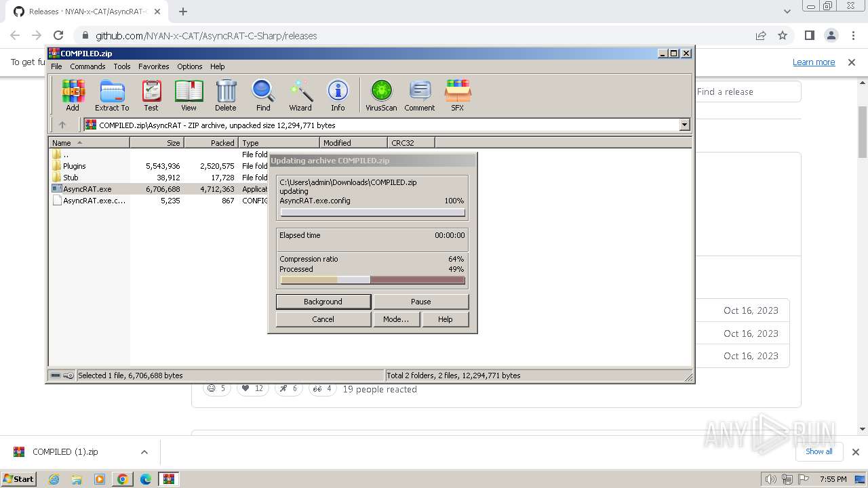Sort files by Packed column
This screenshot has height=488, width=868.
211,142
